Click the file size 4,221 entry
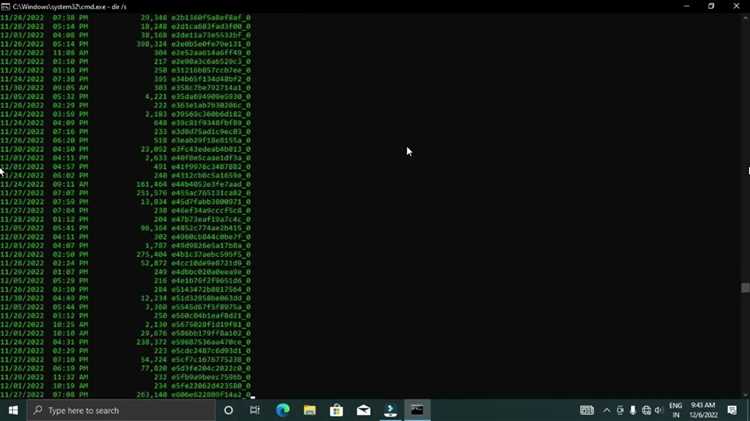The width and height of the screenshot is (750, 421). point(156,97)
